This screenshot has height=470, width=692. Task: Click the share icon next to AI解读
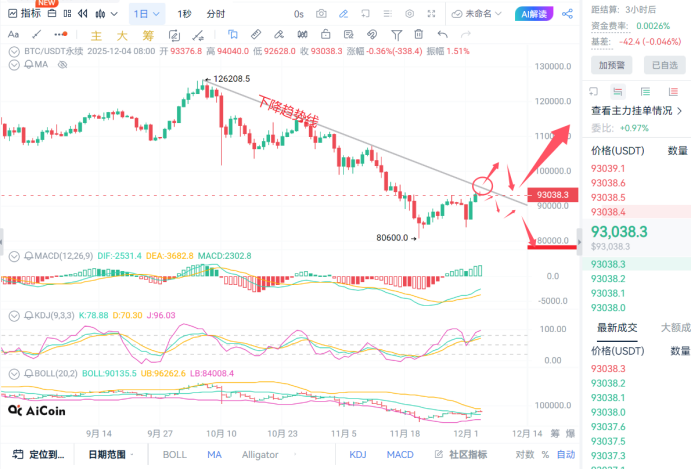[568, 14]
